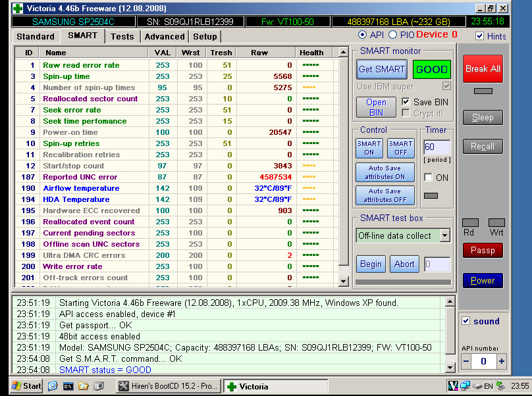
Task: Select the API access radio button
Action: [362, 35]
